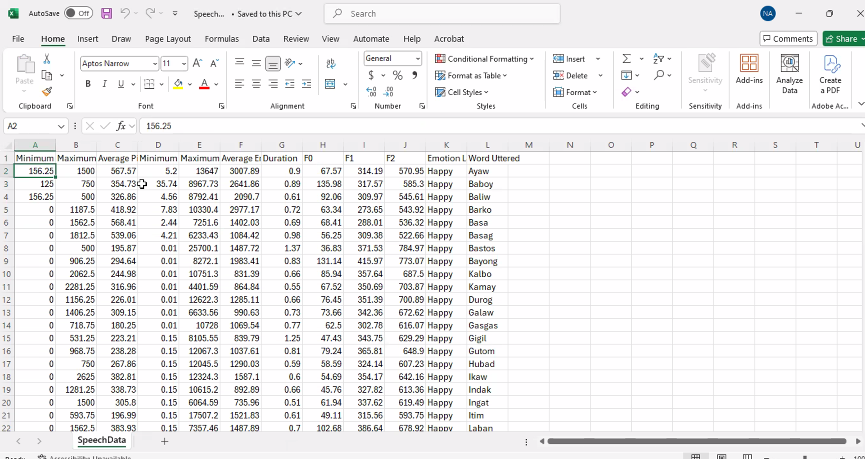Viewport: 865px width, 459px height.
Task: Toggle italic formatting
Action: 104,84
